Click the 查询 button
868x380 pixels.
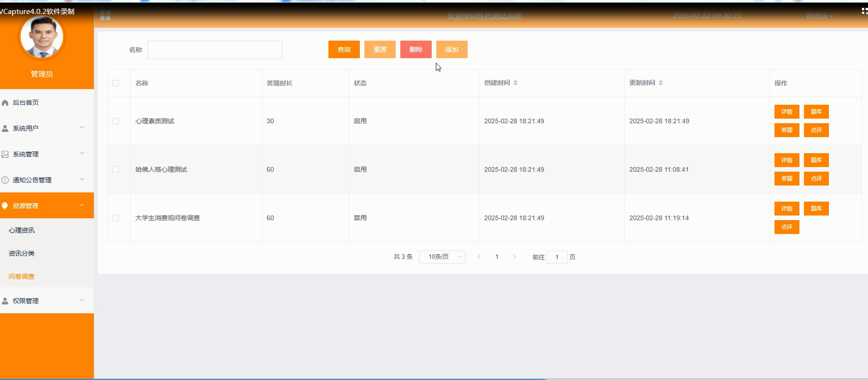tap(344, 49)
